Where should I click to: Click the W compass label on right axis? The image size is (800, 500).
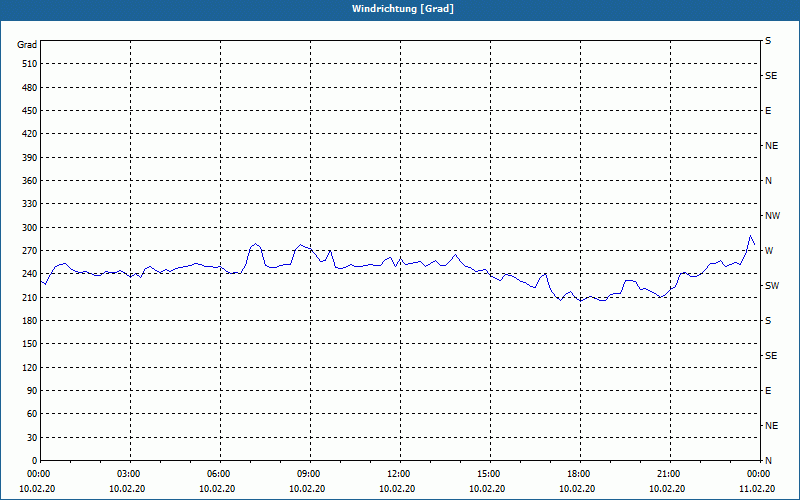769,251
